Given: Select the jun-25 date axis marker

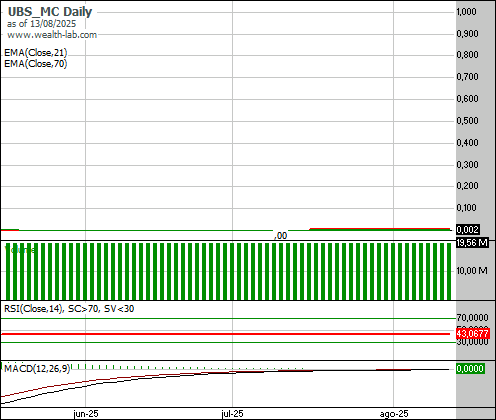Looking at the screenshot, I should [x=86, y=414].
